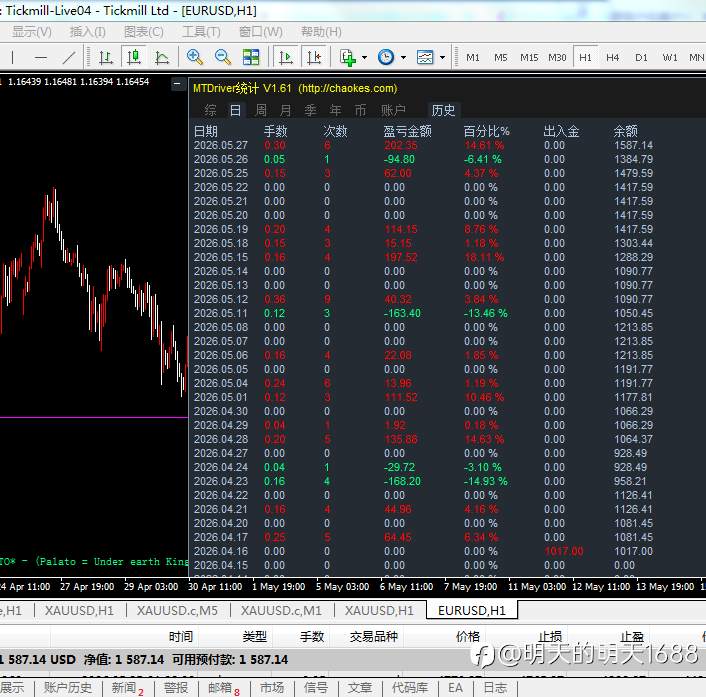Viewport: 706px width, 697px height.
Task: Click the 百分比% column header
Action: coord(486,131)
